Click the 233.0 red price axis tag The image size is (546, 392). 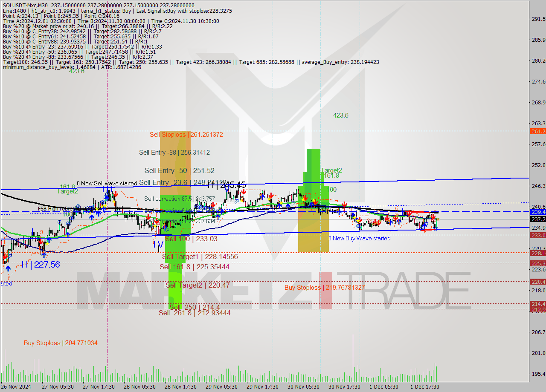537,235
